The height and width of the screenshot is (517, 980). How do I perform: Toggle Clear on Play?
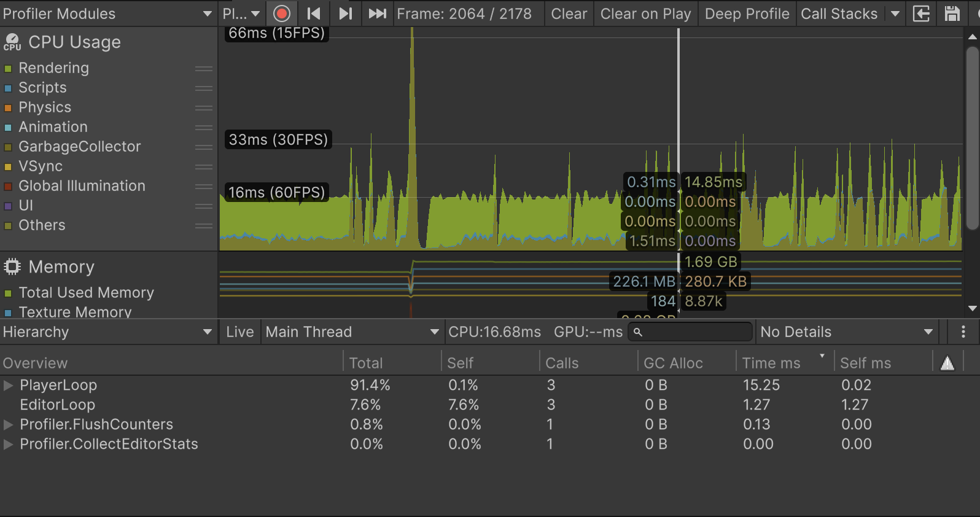coord(645,14)
